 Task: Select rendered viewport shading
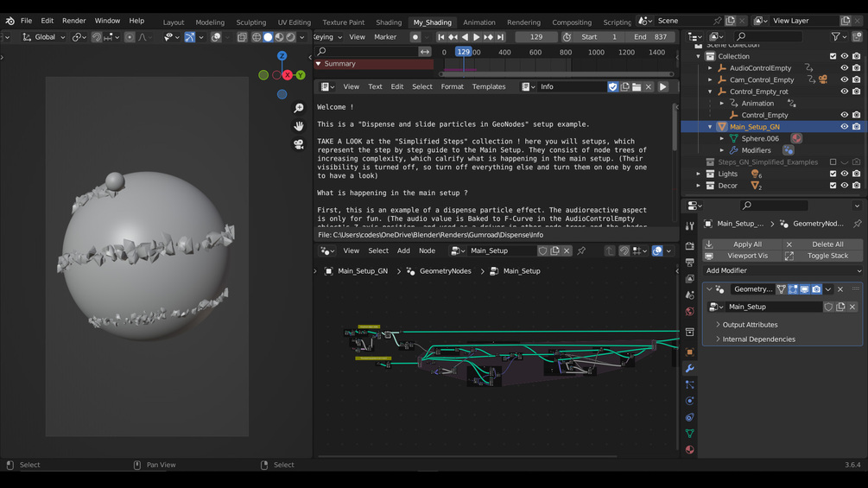tap(290, 37)
